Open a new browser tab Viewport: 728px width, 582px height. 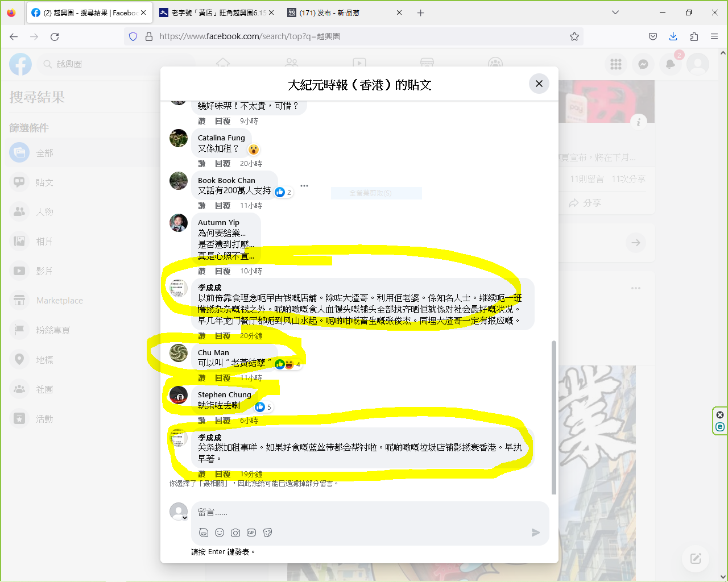(x=421, y=13)
